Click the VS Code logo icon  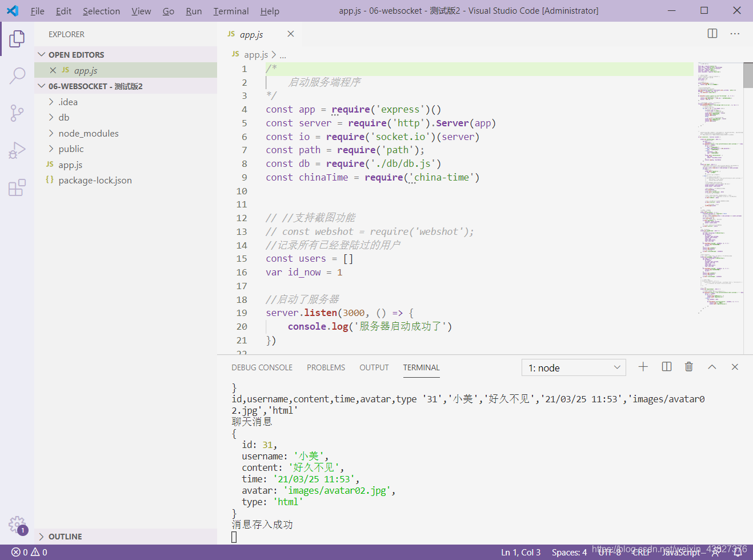pos(12,11)
